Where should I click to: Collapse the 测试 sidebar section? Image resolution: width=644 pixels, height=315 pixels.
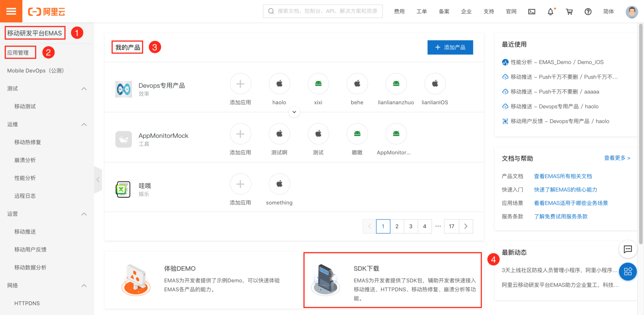coord(84,89)
